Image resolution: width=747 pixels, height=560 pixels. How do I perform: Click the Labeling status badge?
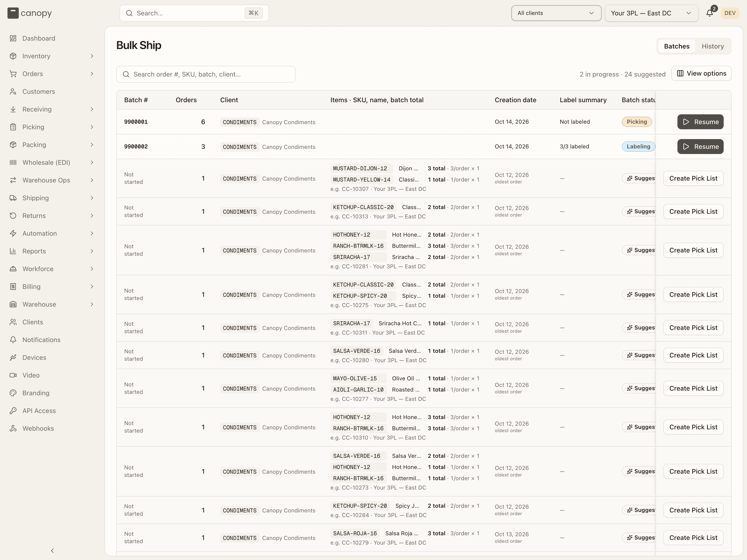pos(638,147)
